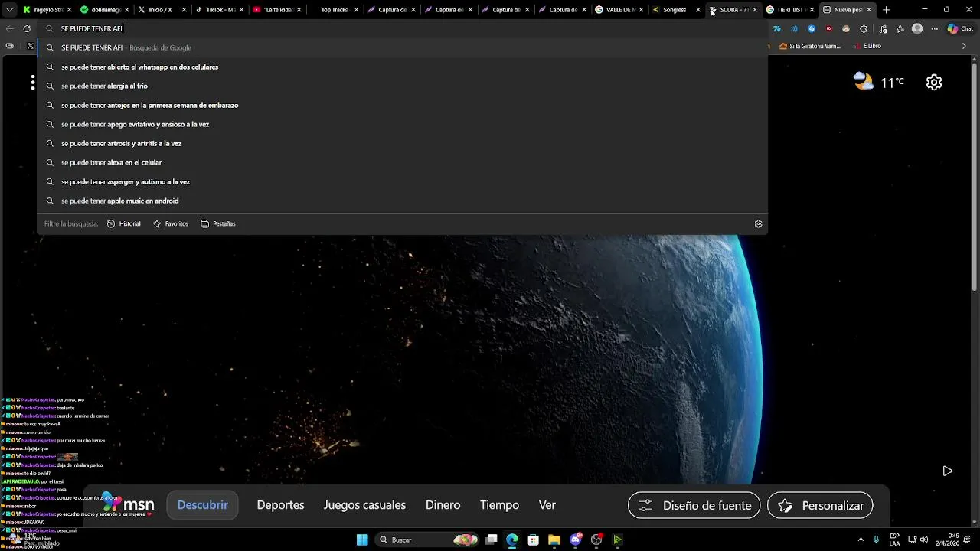
Task: Open the 11°C weather widget
Action: tap(879, 82)
